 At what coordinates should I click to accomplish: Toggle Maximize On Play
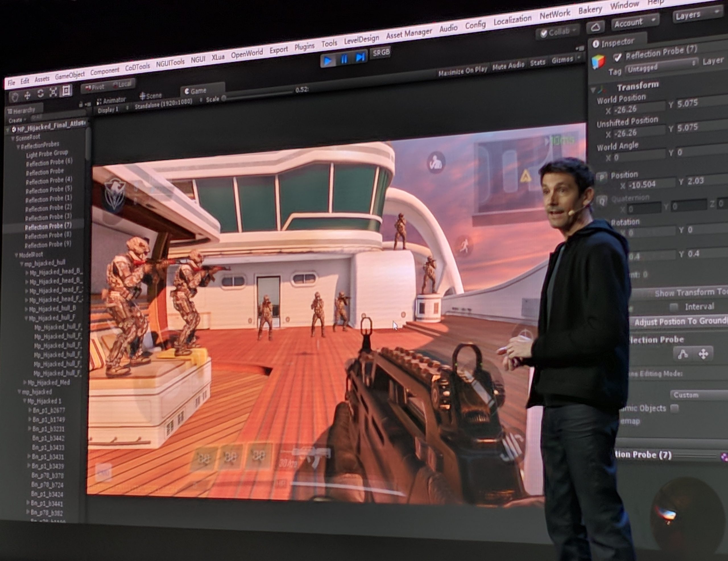tap(463, 71)
